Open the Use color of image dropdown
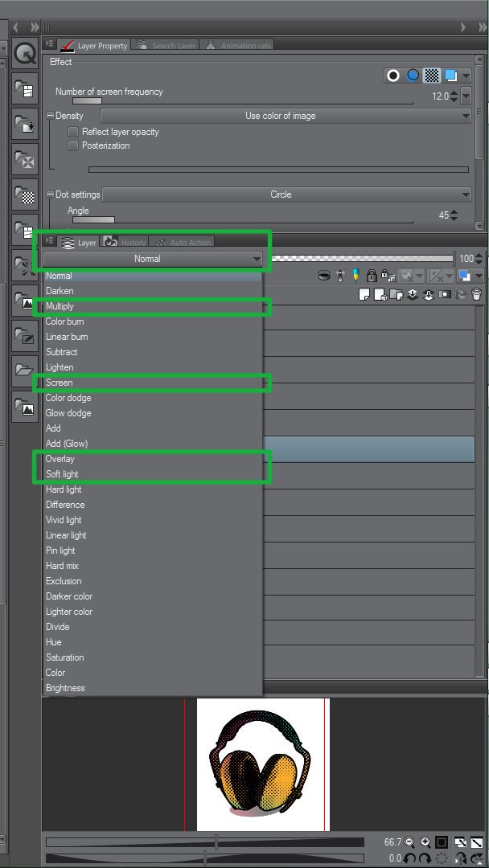This screenshot has width=489, height=868. [x=286, y=117]
